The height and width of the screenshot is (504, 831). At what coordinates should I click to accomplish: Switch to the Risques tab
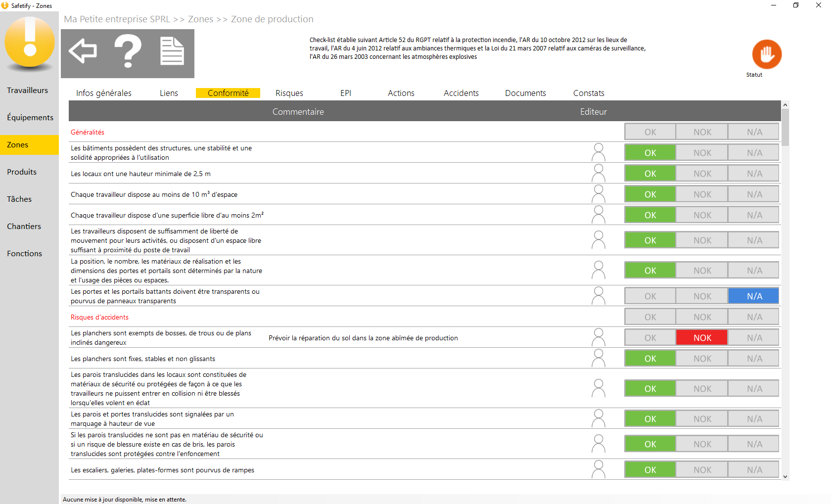point(289,93)
